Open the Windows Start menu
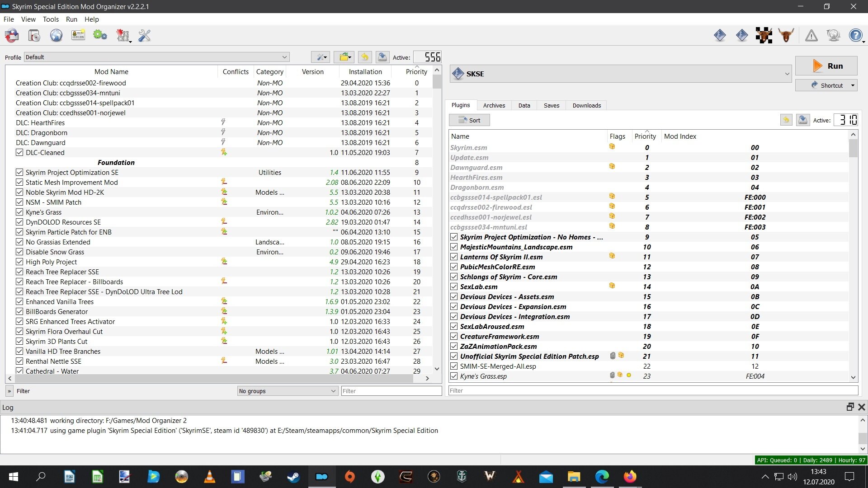This screenshot has height=488, width=868. pyautogui.click(x=14, y=476)
